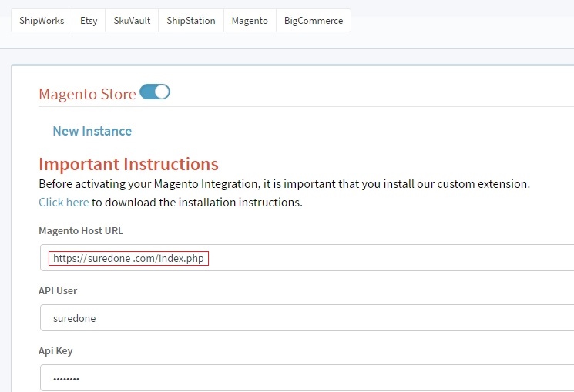This screenshot has height=392, width=574.
Task: Open the ShipWorks tab
Action: [42, 21]
